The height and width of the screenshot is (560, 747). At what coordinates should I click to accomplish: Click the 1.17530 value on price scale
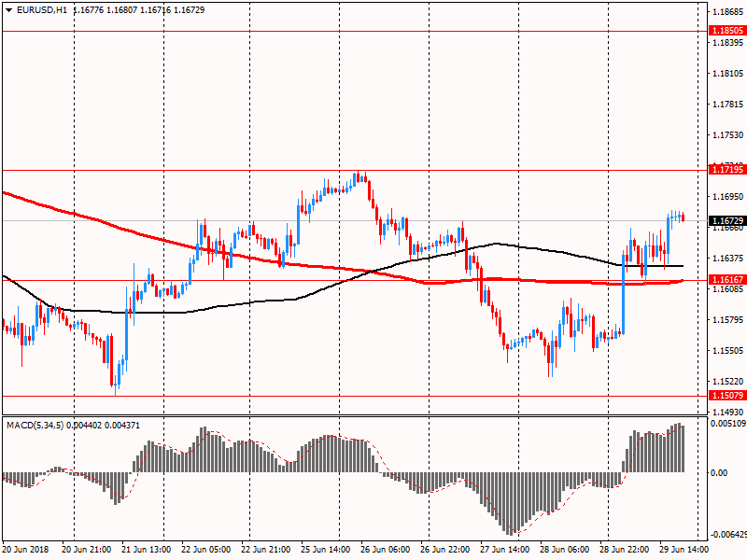tap(728, 135)
